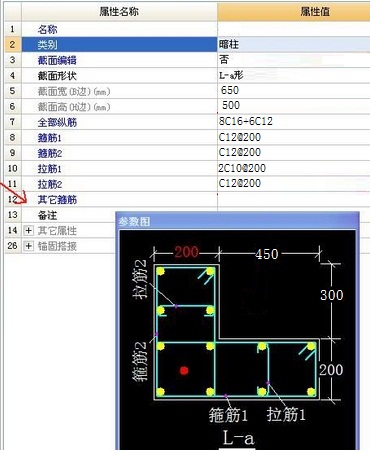Select the 箍筋2 property name
370x453 pixels.
(x=50, y=153)
